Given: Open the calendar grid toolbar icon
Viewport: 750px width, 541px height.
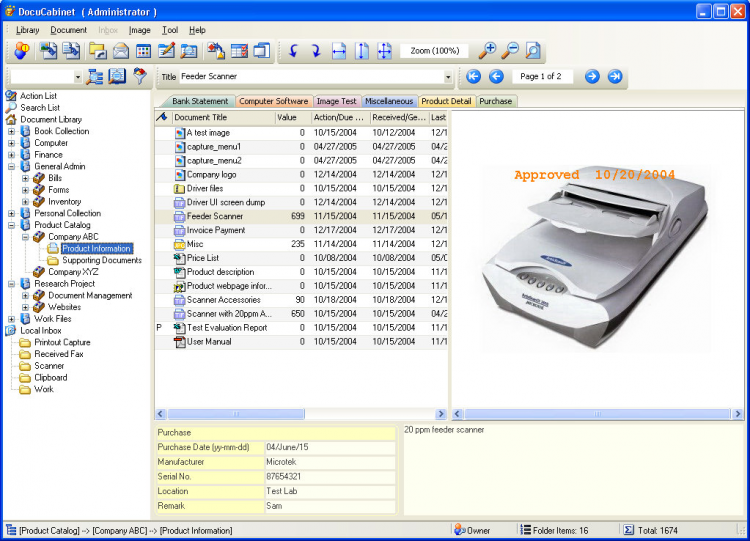Looking at the screenshot, I should point(143,51).
